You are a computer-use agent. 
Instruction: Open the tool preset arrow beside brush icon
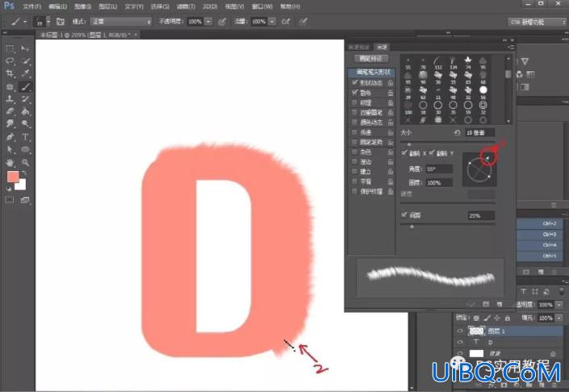tap(25, 22)
